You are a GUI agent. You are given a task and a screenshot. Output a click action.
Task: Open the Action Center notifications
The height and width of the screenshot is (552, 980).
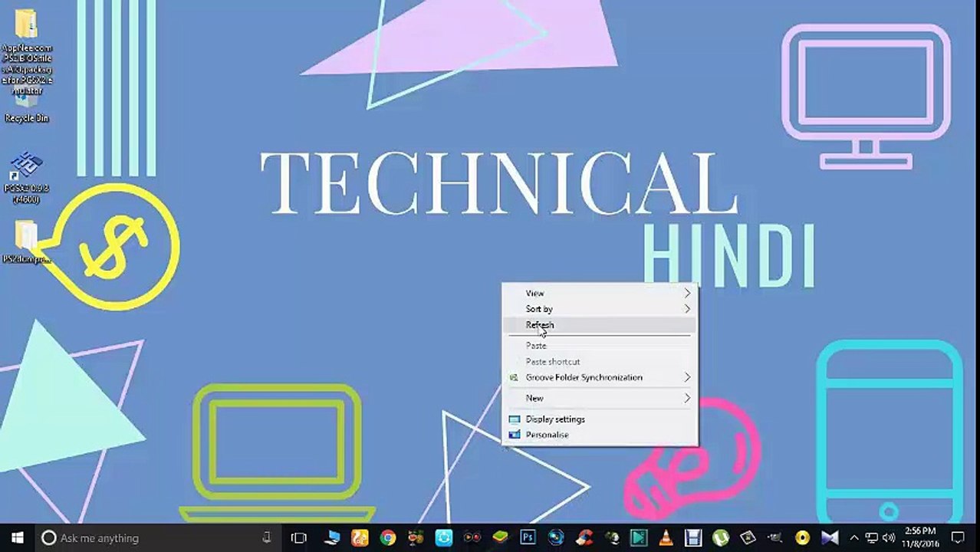(x=957, y=537)
